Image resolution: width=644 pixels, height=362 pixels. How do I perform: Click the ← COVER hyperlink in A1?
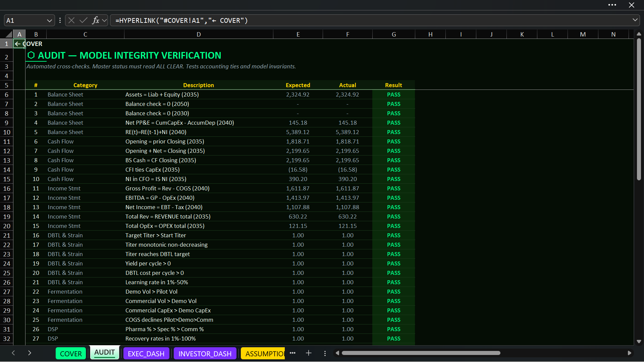tap(29, 44)
